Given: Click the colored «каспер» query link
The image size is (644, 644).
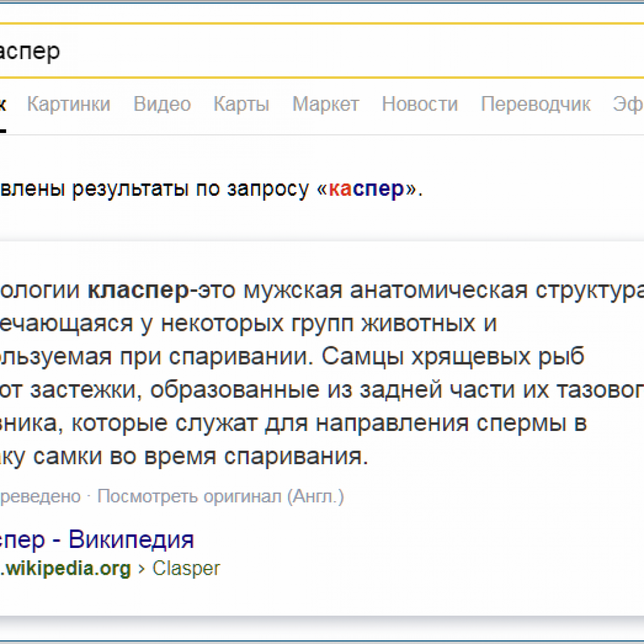Looking at the screenshot, I should pyautogui.click(x=366, y=189).
